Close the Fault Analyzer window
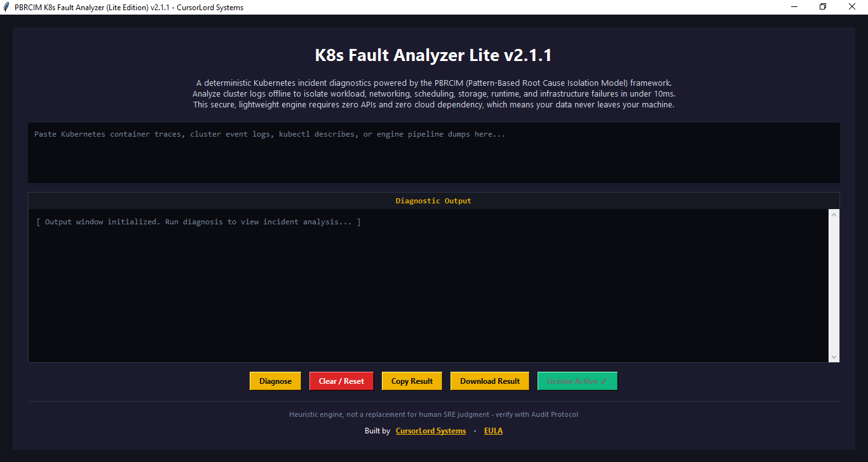Viewport: 868px width, 462px height. [x=852, y=7]
